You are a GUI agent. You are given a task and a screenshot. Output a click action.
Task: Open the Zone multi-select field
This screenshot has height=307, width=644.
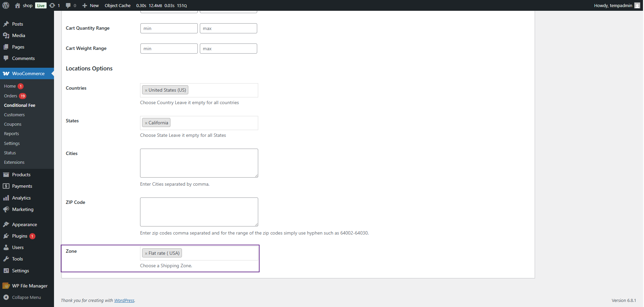coord(199,253)
